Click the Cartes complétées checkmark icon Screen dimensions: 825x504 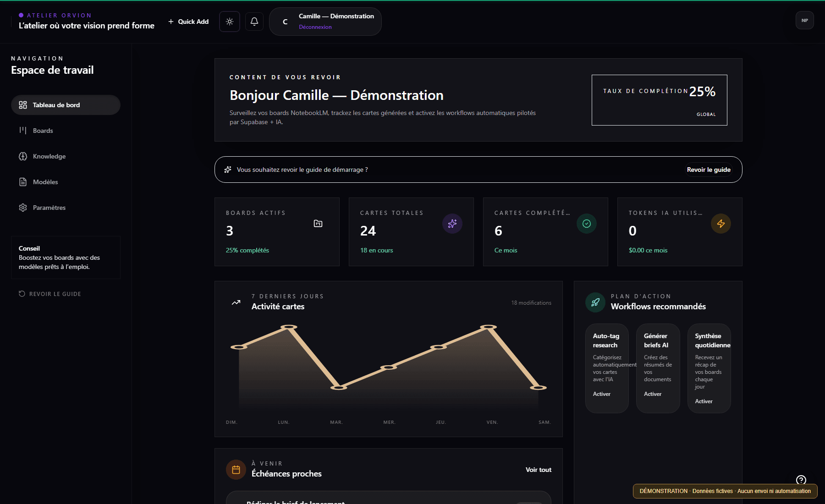click(x=587, y=224)
